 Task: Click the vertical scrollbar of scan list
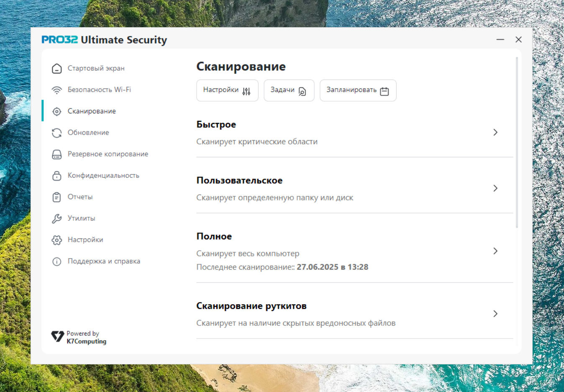pyautogui.click(x=517, y=143)
